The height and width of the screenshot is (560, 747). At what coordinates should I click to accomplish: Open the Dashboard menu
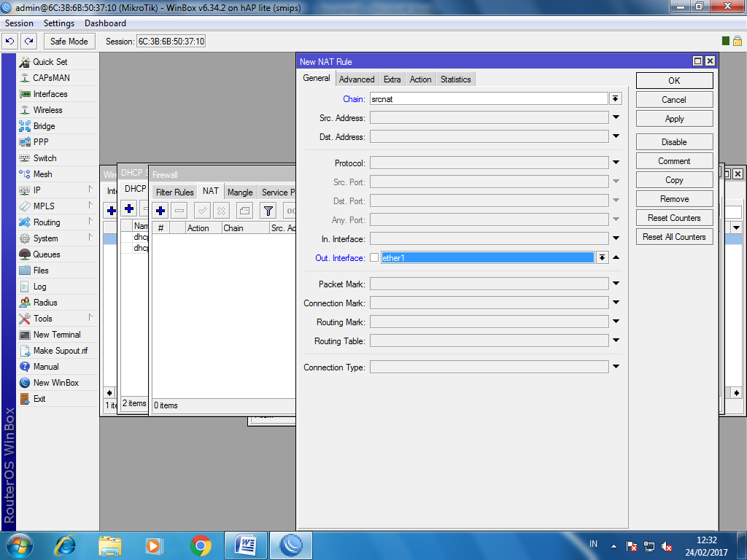(105, 23)
